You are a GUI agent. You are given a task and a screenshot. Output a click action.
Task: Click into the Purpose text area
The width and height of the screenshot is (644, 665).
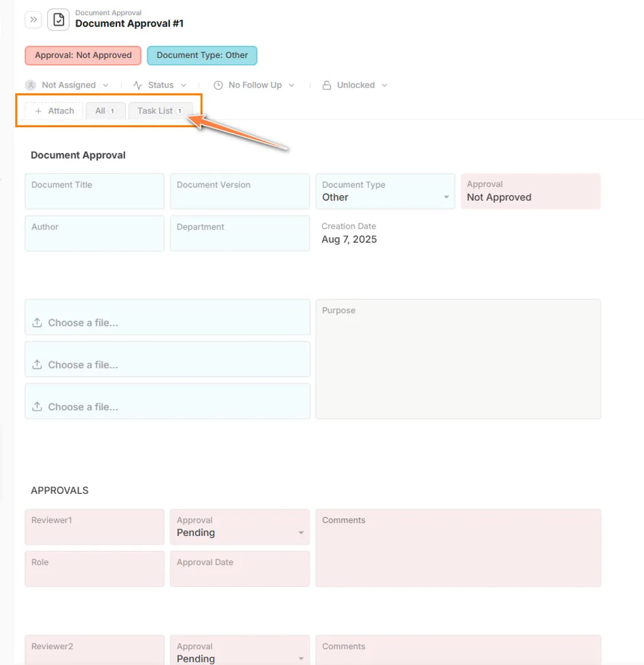pyautogui.click(x=458, y=365)
